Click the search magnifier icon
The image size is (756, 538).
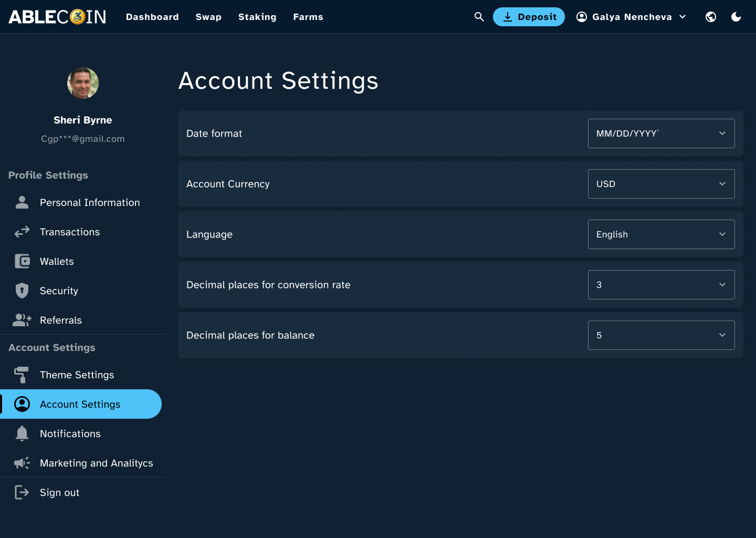(x=479, y=17)
